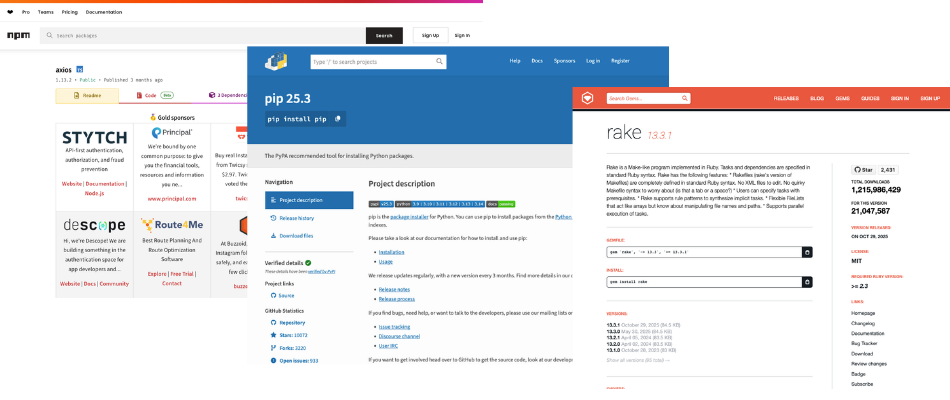Click Docs in PyPI header
Screen dimensions: 950x400
pos(537,61)
